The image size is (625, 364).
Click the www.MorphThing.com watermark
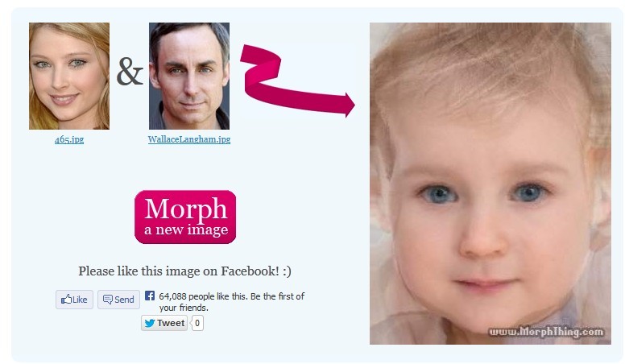[546, 332]
